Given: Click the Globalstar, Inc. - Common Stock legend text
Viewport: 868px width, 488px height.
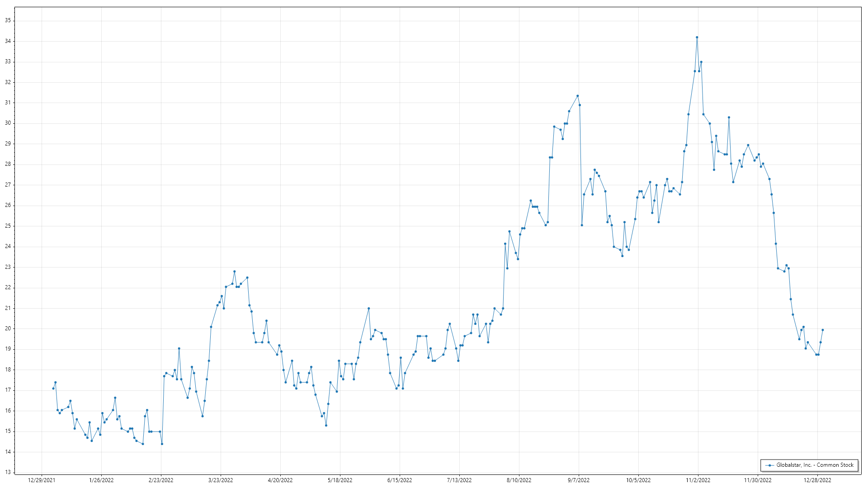Looking at the screenshot, I should point(815,465).
